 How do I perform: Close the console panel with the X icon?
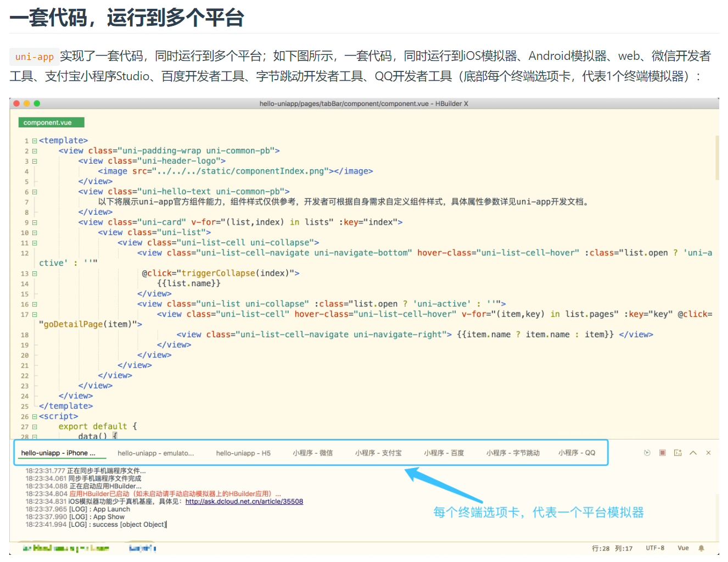click(x=708, y=453)
